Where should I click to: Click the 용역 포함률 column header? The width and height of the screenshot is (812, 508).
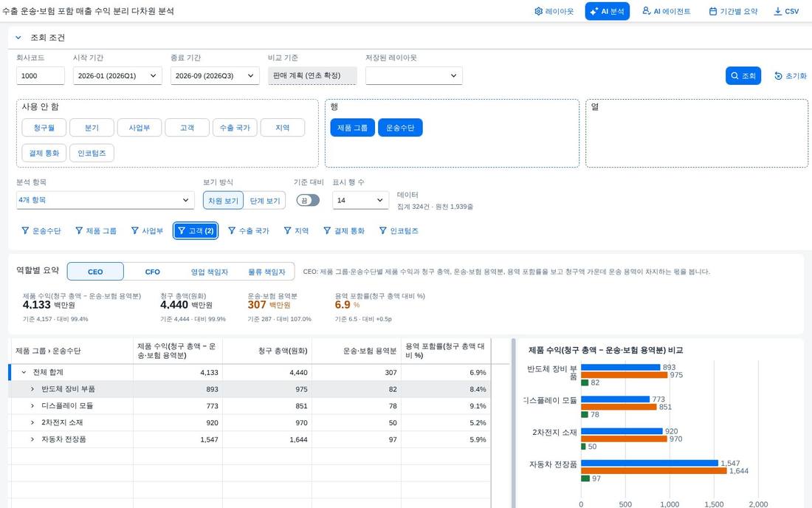(x=445, y=351)
